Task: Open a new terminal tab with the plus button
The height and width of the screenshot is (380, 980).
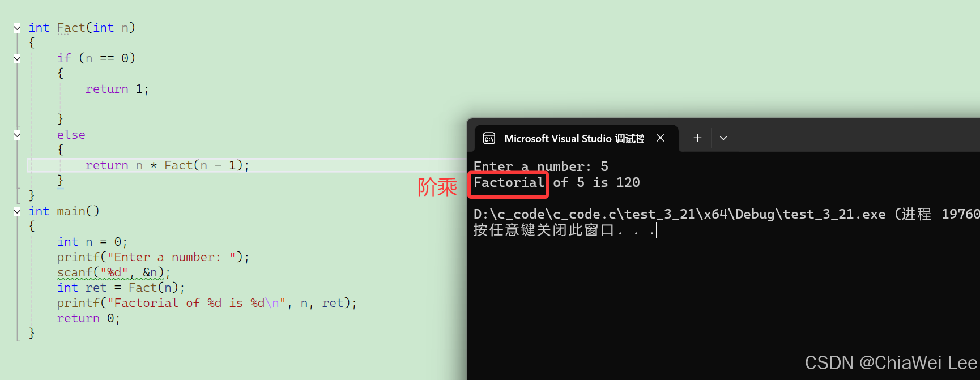Action: point(697,138)
